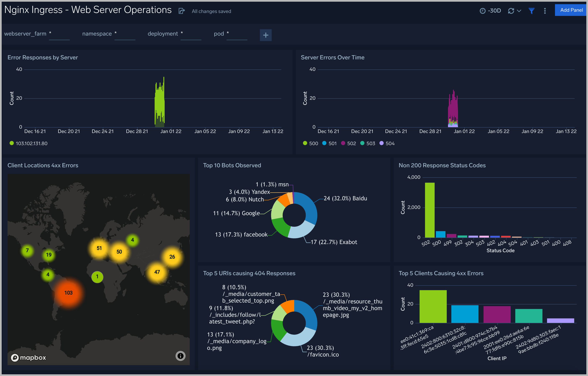Click the Mapbox logo on the map
The image size is (588, 376).
[28, 357]
